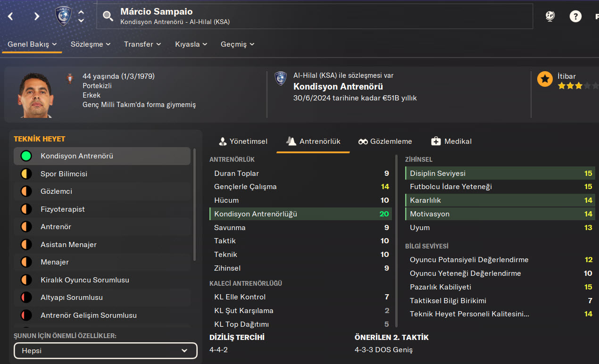
Task: Click Márcio Sampaio's profile photo
Action: [x=35, y=95]
